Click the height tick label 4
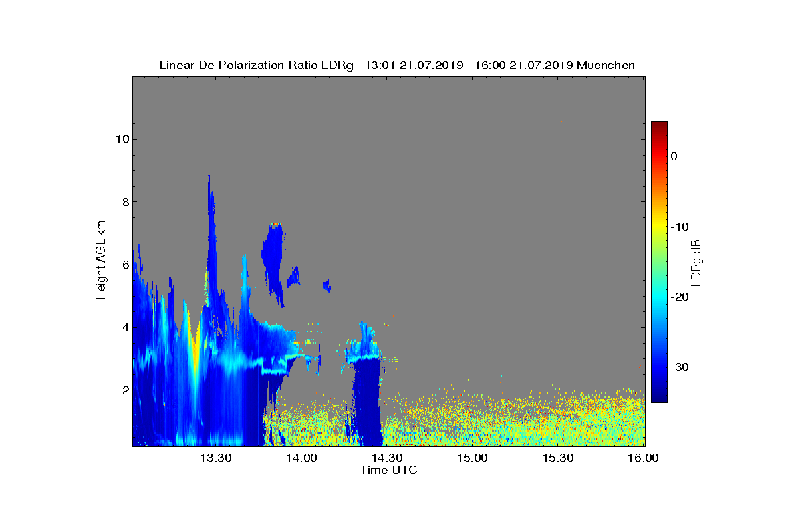The image size is (798, 532). (x=125, y=327)
